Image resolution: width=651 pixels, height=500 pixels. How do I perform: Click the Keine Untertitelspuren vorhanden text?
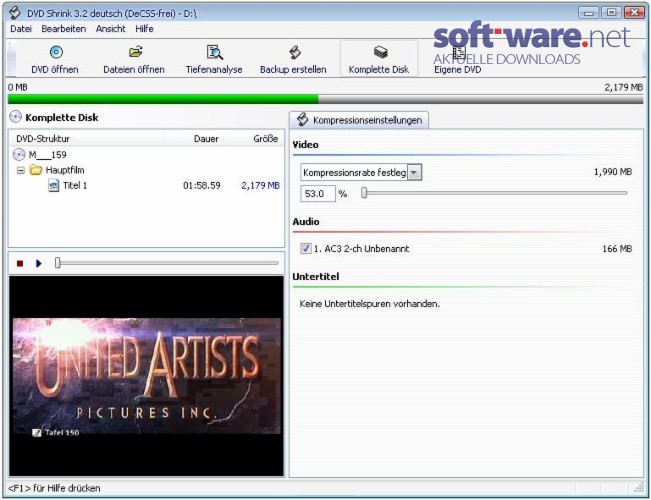tap(370, 304)
